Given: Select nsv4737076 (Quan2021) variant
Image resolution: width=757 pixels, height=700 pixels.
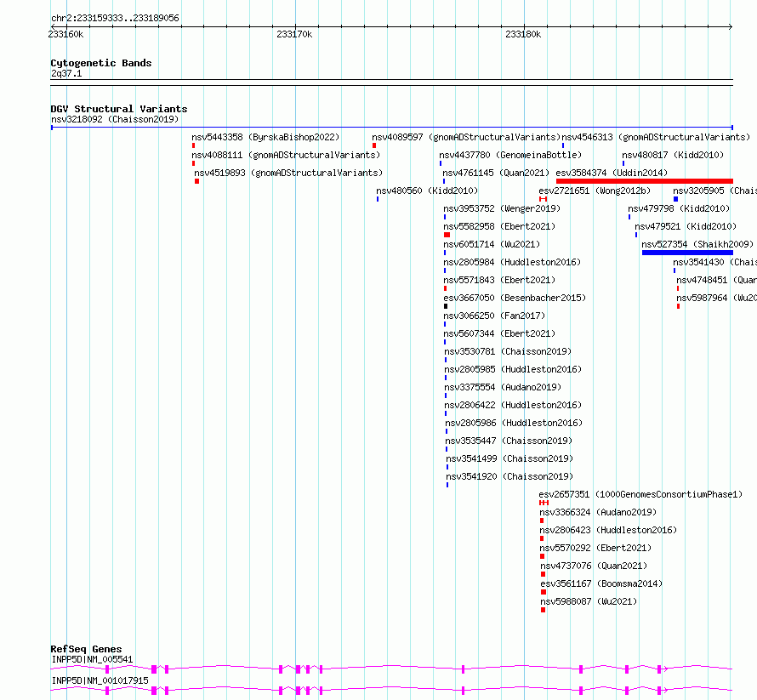Looking at the screenshot, I should [594, 566].
